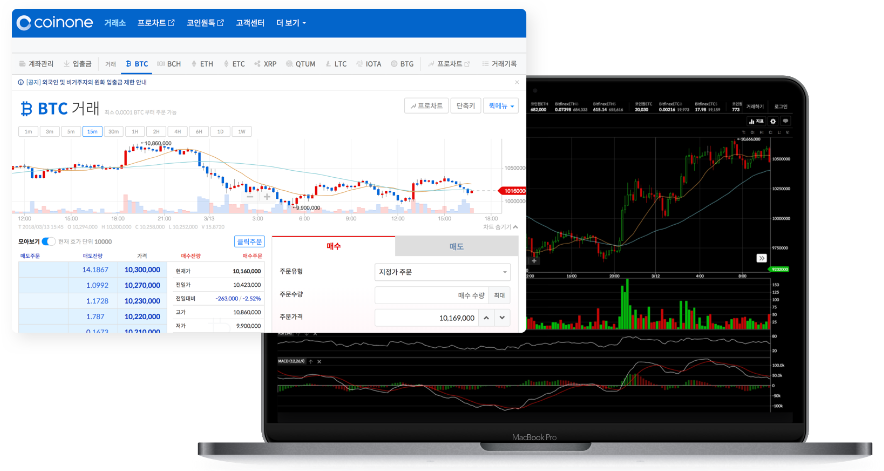Select the XRP coin tab
884x471 pixels.
click(x=266, y=64)
